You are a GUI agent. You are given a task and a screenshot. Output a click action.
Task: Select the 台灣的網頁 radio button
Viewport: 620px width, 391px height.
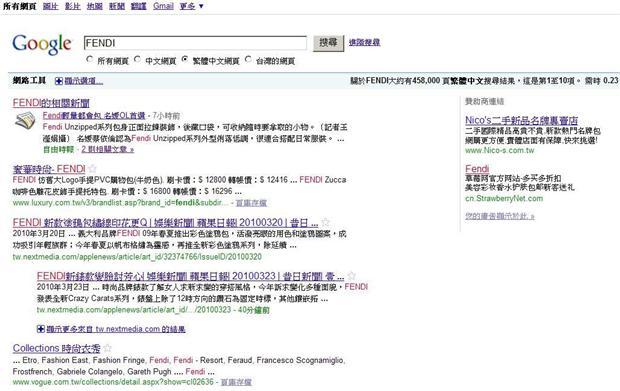(248, 59)
